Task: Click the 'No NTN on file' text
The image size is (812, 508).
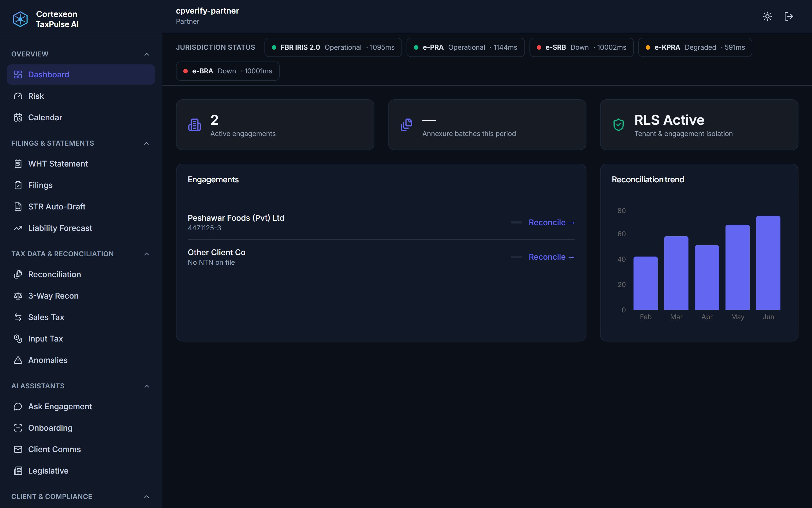Action: coord(211,262)
